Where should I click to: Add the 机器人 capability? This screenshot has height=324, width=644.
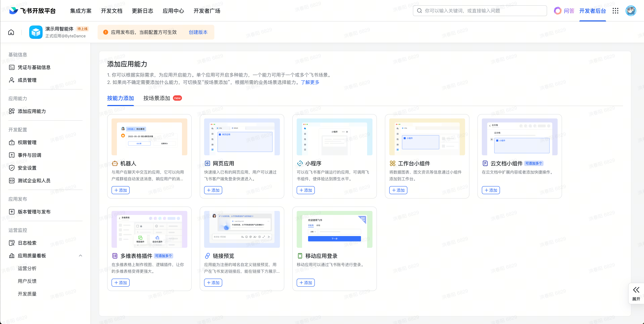tap(121, 190)
